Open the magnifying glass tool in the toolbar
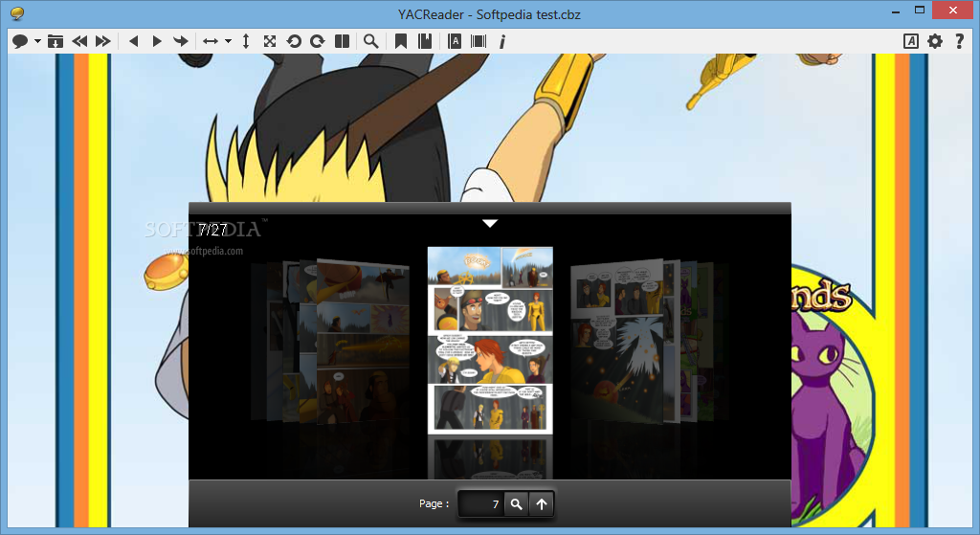 pos(371,41)
